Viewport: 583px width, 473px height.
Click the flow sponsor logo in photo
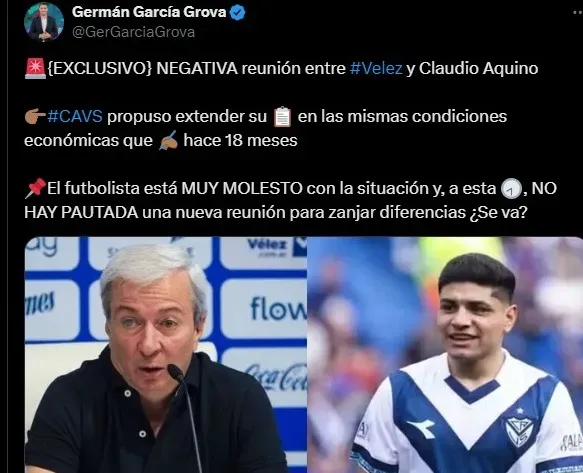click(278, 308)
